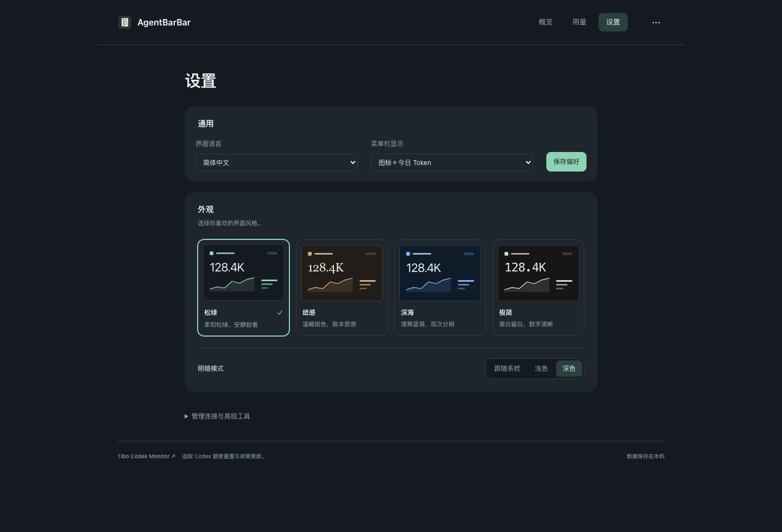Pick the 松绿 green theme preview

coord(243,273)
